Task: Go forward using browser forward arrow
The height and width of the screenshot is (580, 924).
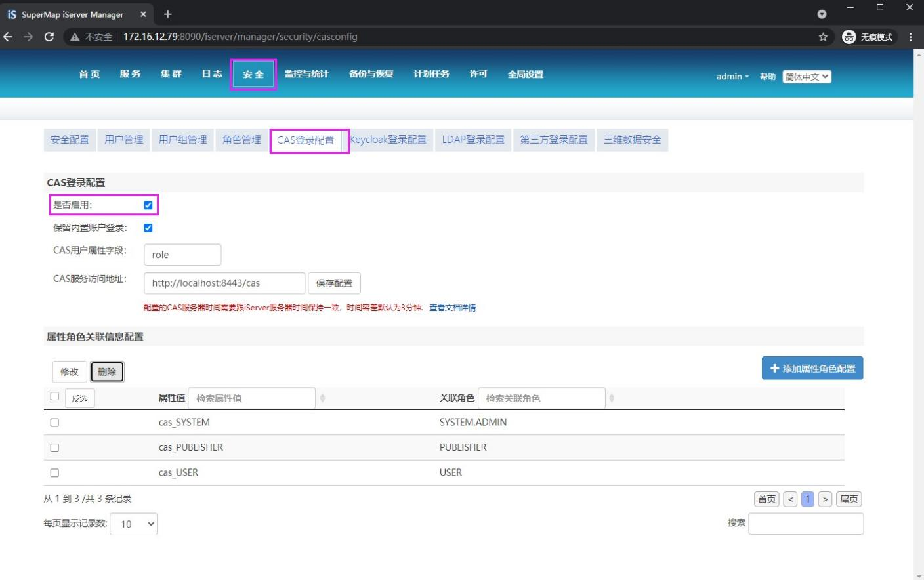Action: (28, 37)
